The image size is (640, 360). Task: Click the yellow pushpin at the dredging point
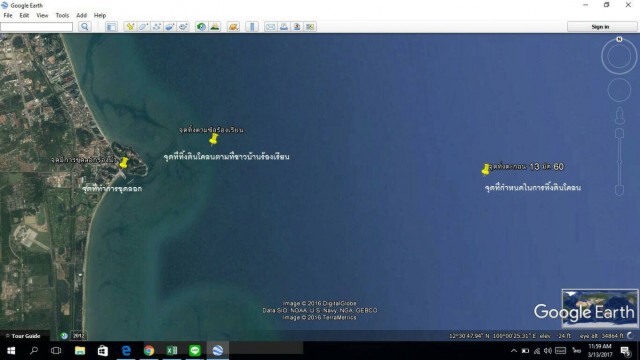[x=123, y=162]
